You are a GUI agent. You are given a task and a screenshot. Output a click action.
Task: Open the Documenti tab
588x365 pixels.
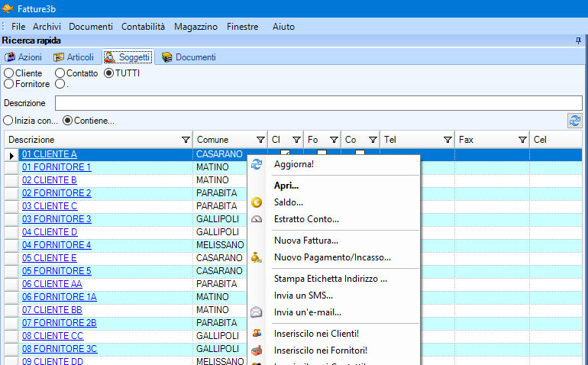click(x=189, y=57)
